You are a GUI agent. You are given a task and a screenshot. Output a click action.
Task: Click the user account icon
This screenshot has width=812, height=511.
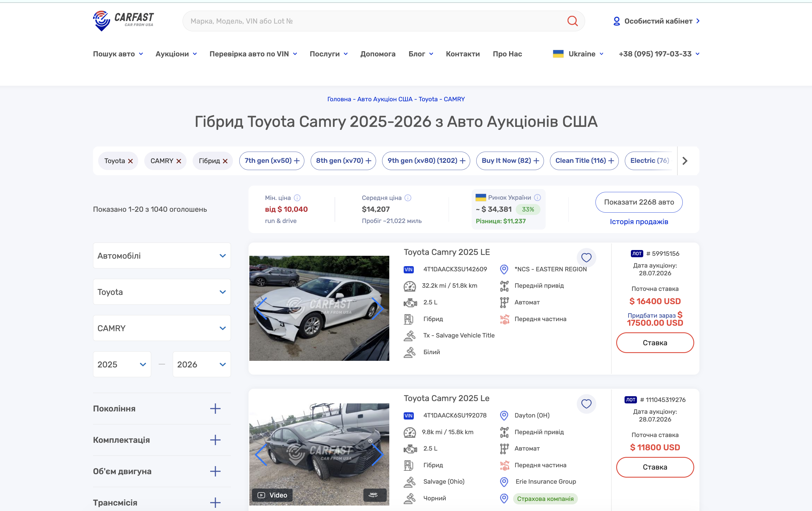coord(616,21)
